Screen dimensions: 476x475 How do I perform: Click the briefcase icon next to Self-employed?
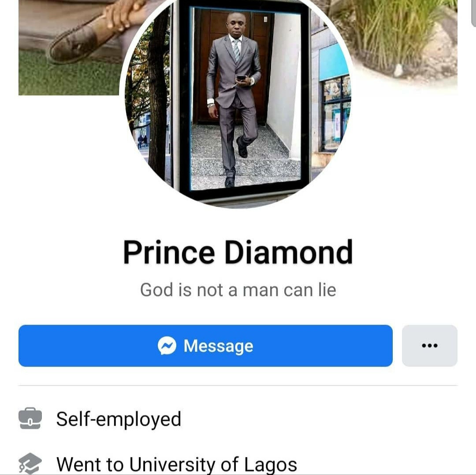coord(29,418)
